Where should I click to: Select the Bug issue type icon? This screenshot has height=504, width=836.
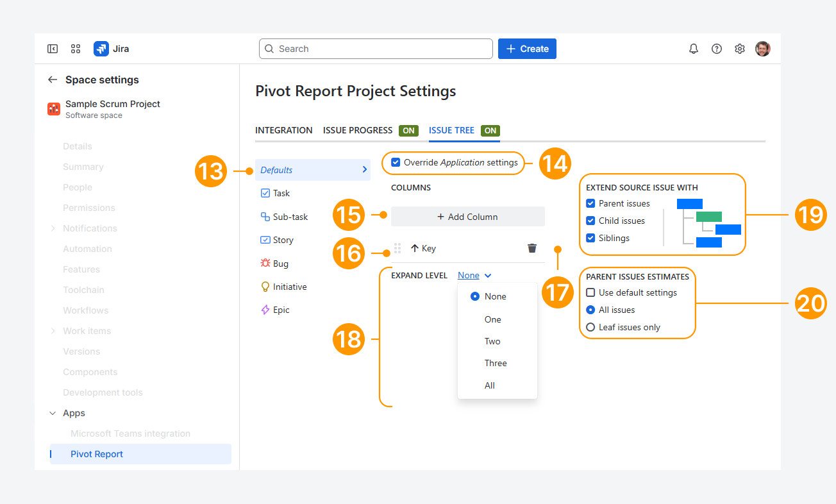[265, 263]
